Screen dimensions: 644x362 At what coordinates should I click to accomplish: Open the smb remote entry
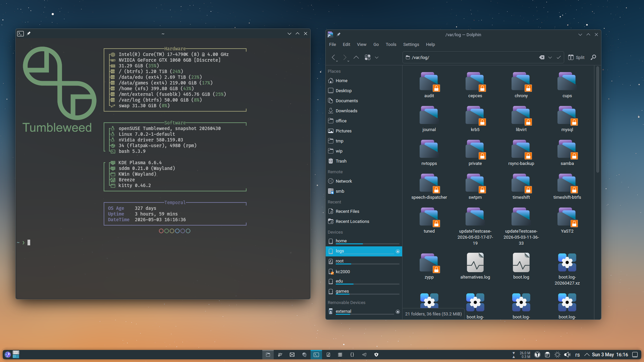(364, 191)
